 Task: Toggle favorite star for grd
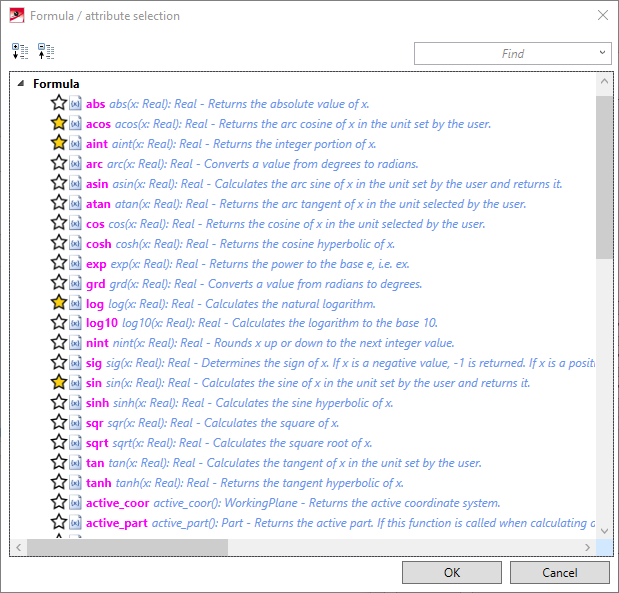[x=59, y=283]
